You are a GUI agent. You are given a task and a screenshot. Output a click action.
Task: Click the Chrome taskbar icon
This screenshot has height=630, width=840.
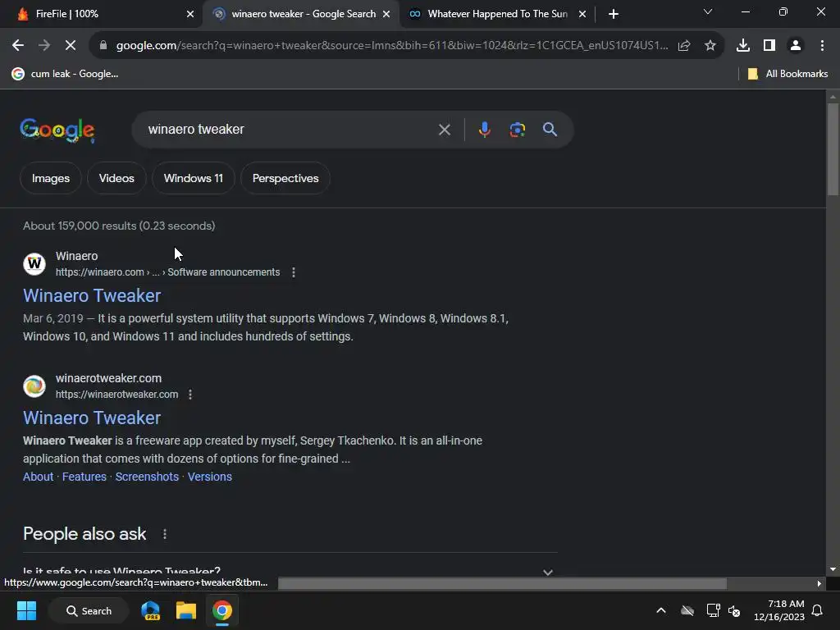221,610
